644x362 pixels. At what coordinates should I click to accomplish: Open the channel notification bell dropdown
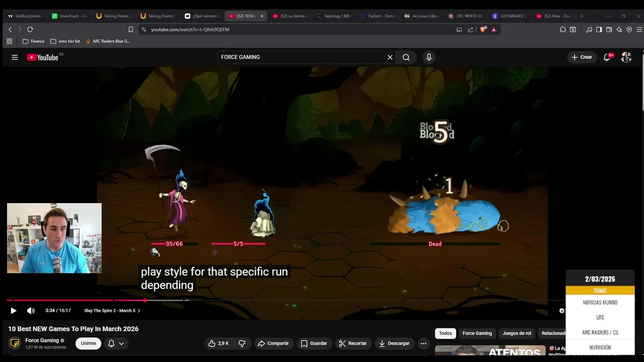pos(116,343)
